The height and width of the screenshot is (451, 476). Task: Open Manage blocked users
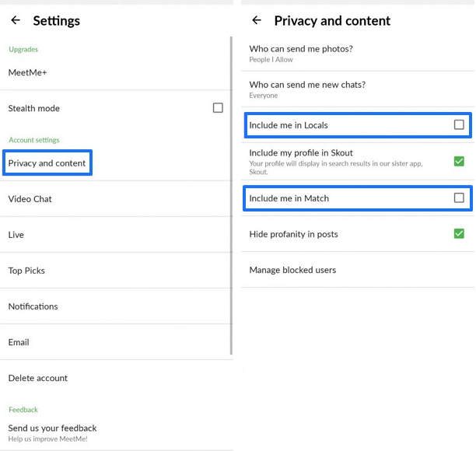click(x=358, y=270)
